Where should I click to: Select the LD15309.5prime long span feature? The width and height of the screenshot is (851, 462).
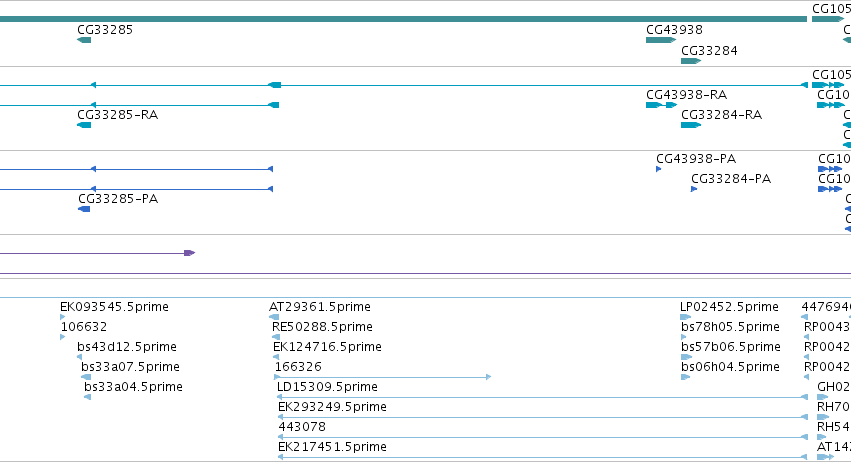542,397
